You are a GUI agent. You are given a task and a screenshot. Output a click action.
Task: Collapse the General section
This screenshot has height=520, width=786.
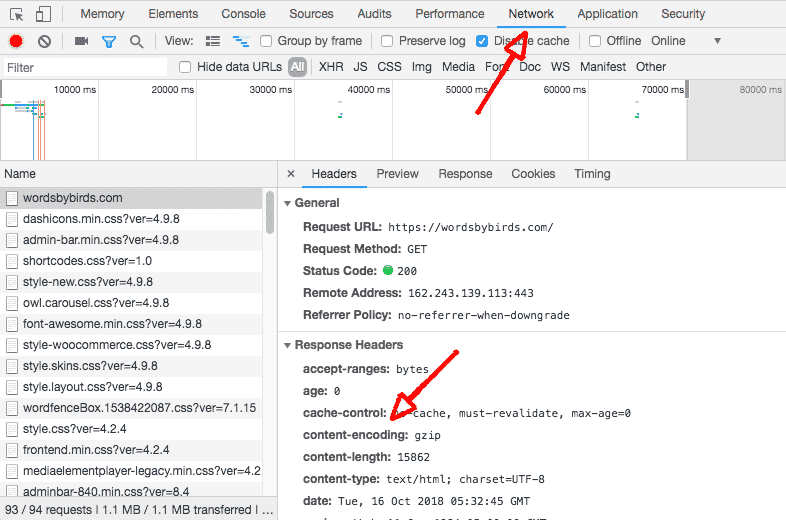pos(288,203)
